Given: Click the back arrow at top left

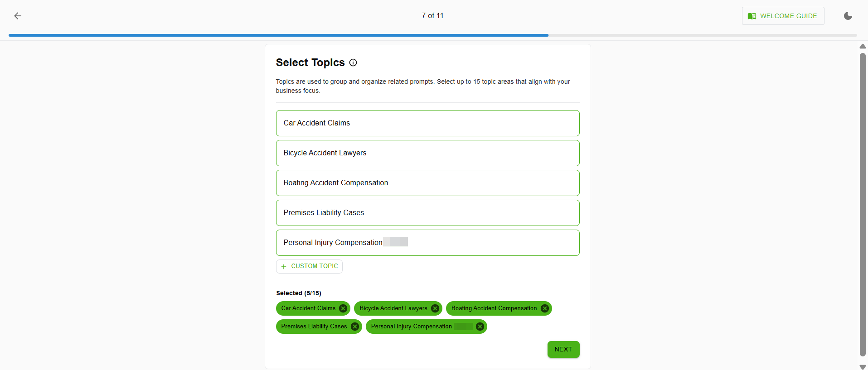Looking at the screenshot, I should [18, 16].
